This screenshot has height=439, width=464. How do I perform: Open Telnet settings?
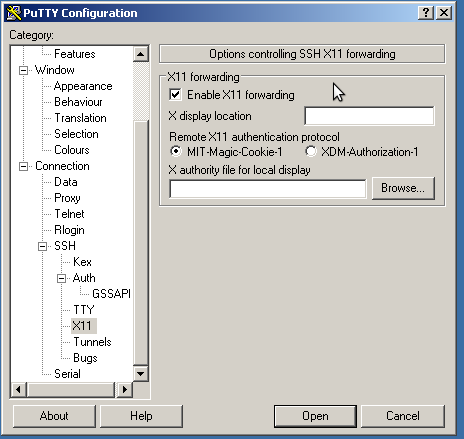[x=69, y=214]
